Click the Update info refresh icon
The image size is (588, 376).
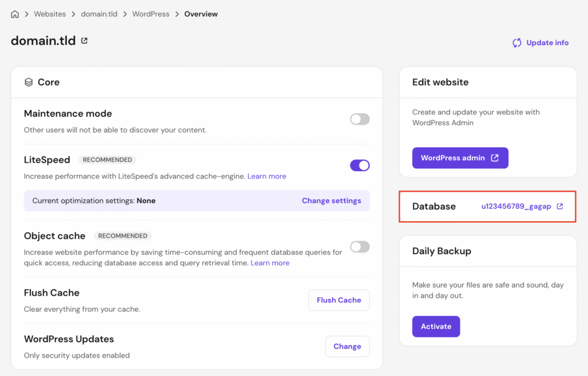click(x=517, y=42)
